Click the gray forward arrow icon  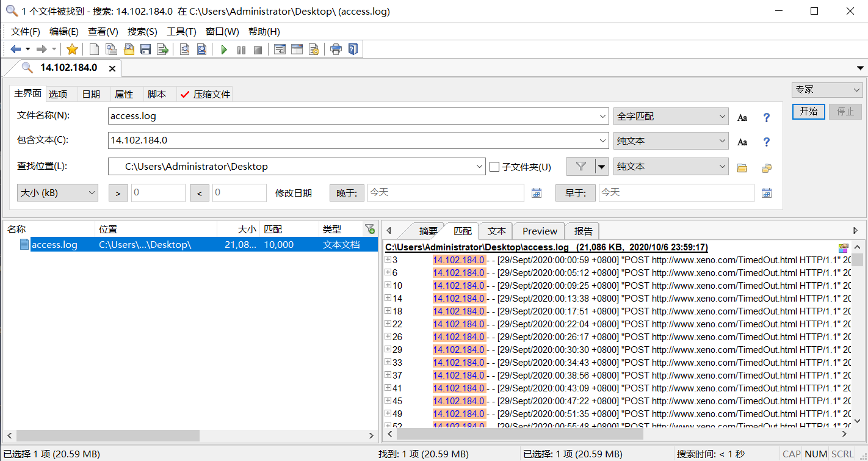pos(42,49)
